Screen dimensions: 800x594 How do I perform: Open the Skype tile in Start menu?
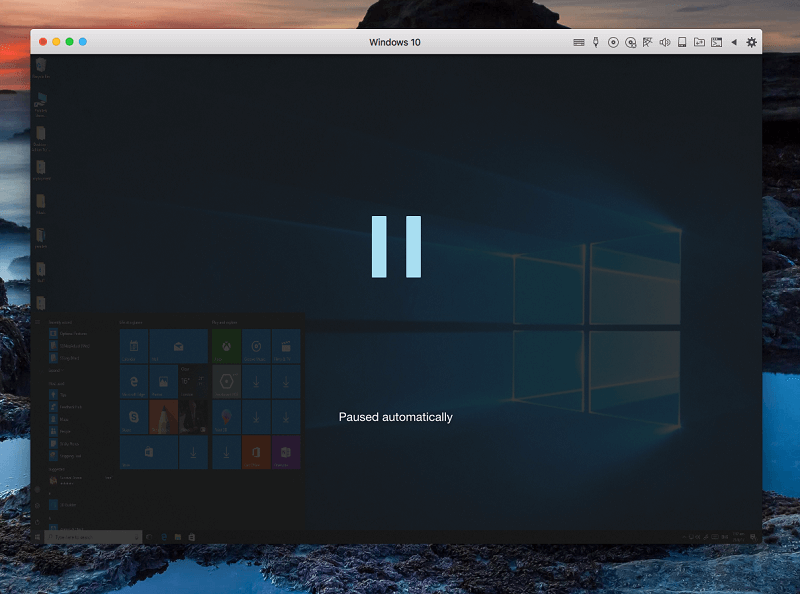coord(134,417)
